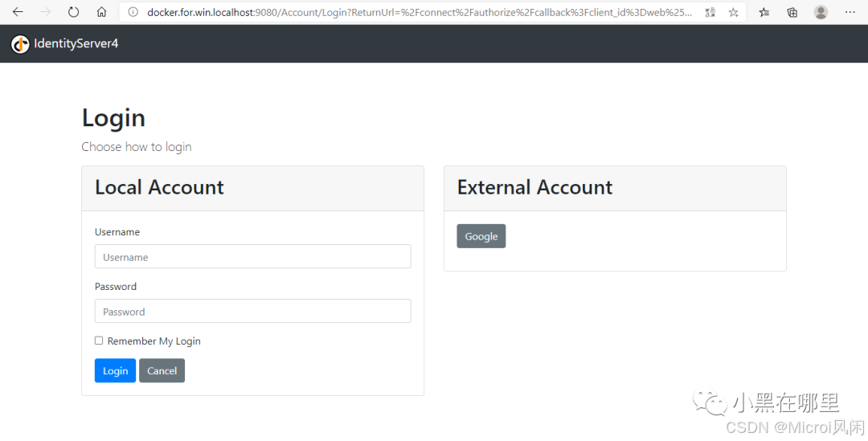The image size is (868, 441).
Task: Open browser collections
Action: [792, 12]
